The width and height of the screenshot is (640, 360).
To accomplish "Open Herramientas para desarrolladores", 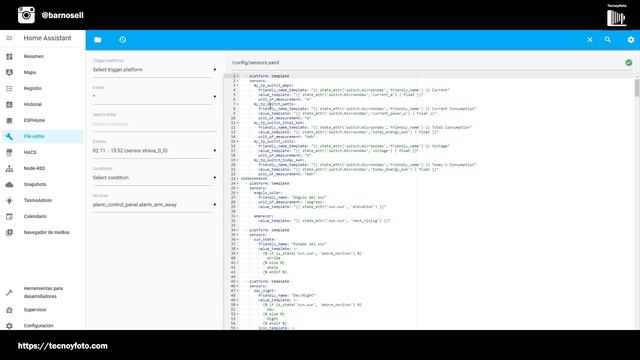I will pos(42,292).
